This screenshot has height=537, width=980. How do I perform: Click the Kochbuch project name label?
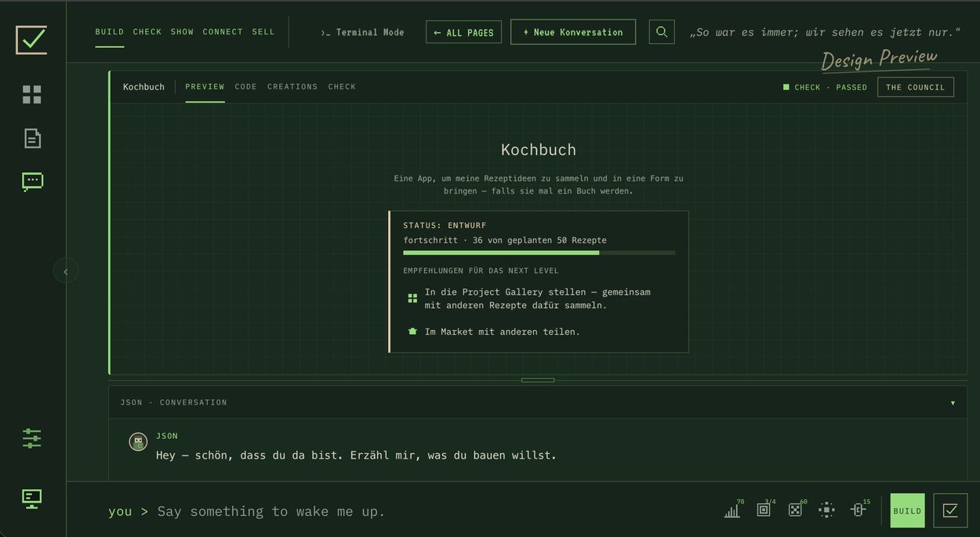click(x=143, y=87)
